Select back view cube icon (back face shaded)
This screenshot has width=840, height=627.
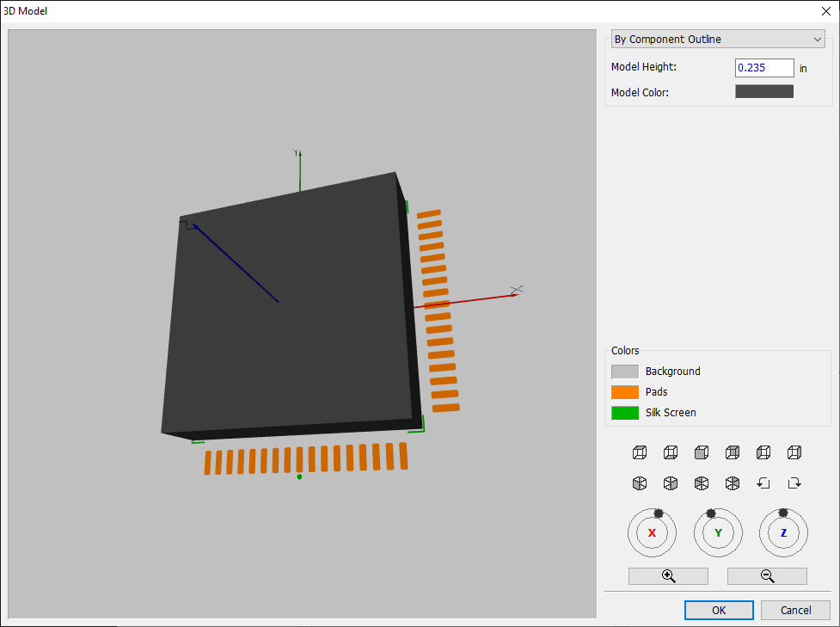point(733,452)
